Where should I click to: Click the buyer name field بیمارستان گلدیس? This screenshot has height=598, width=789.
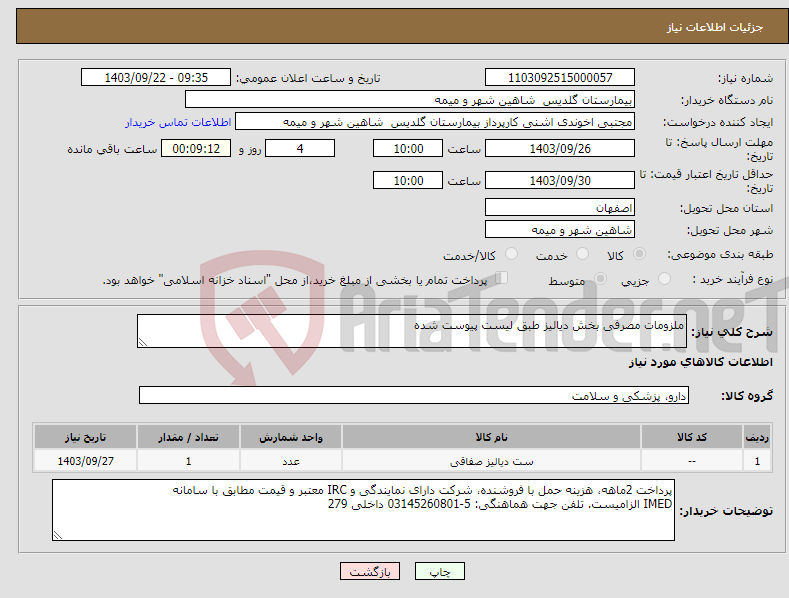tap(410, 100)
